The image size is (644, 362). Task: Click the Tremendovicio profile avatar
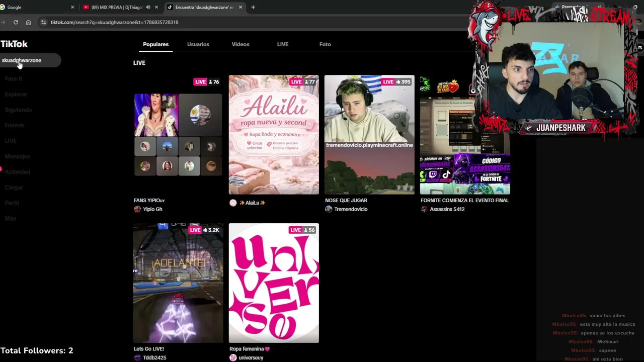(329, 209)
